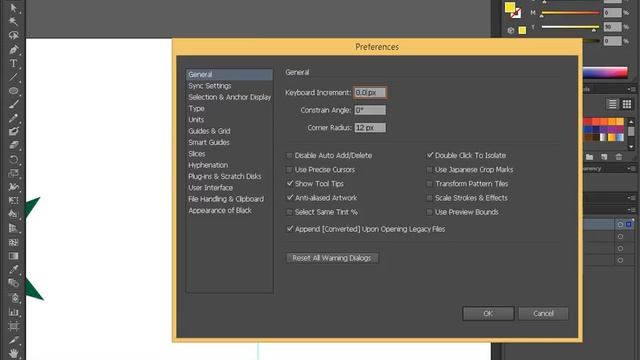Viewport: 640px width, 360px height.
Task: Select the Eraser tool
Action: [13, 145]
